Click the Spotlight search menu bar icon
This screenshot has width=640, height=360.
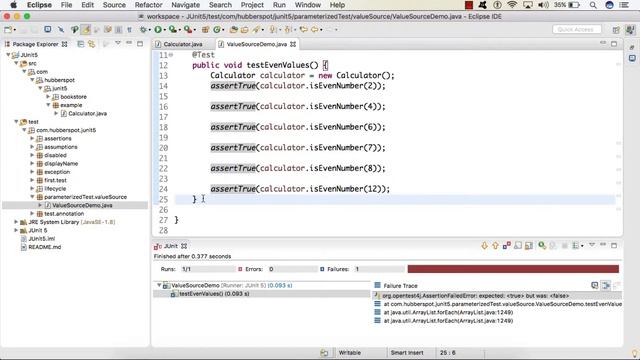(593, 5)
